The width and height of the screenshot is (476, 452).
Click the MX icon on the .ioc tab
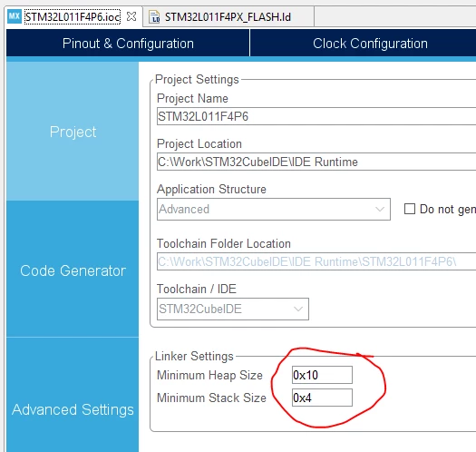15,16
